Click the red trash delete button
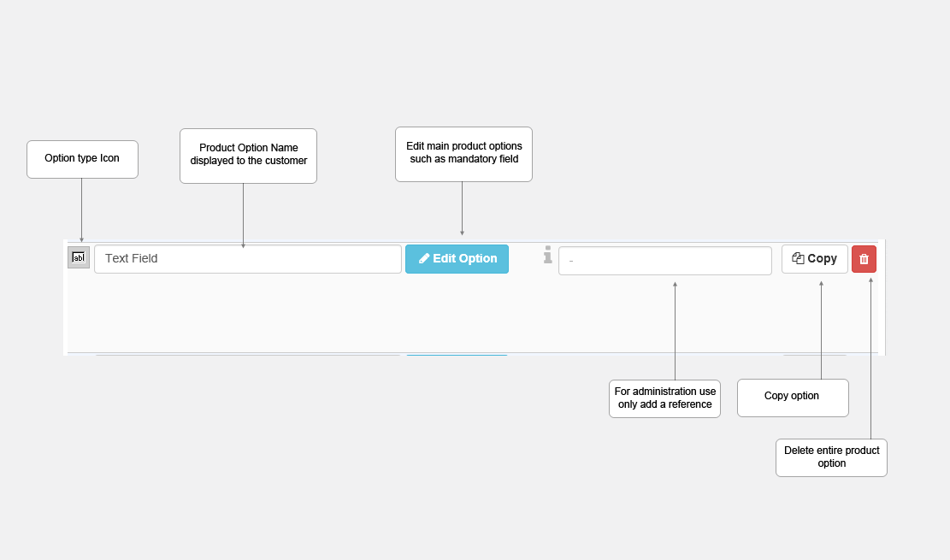Viewport: 950px width, 560px height. (864, 259)
